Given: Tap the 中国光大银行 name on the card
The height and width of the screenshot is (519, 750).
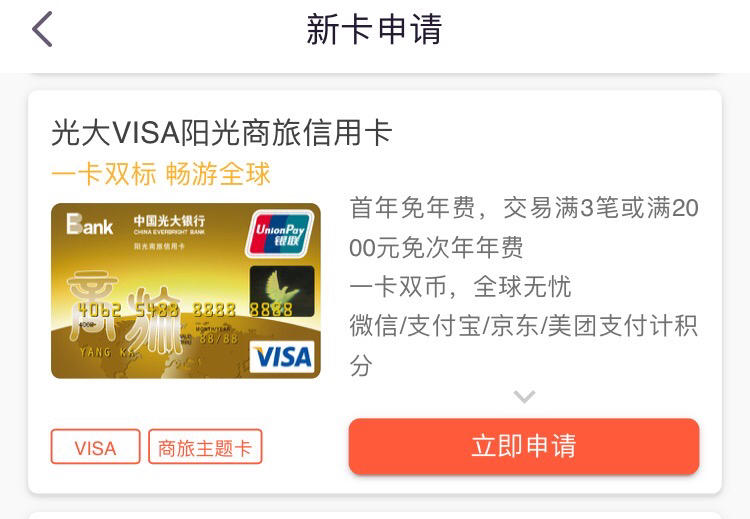Looking at the screenshot, I should point(169,221).
